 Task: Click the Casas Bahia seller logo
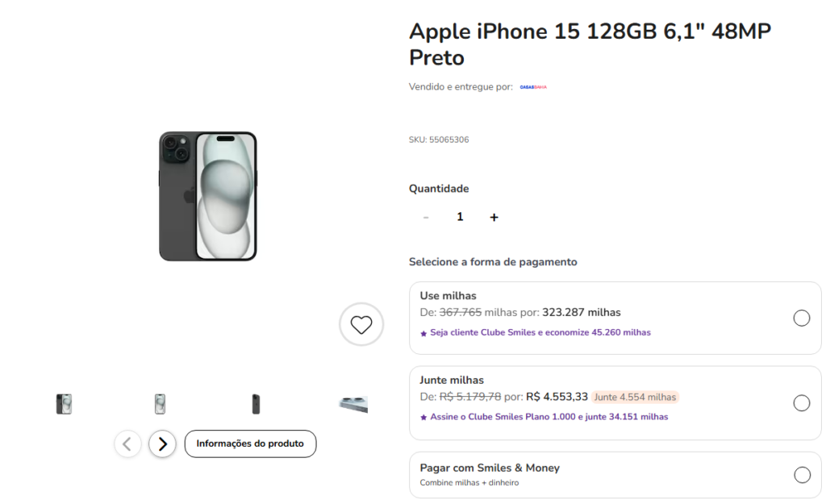click(x=533, y=87)
